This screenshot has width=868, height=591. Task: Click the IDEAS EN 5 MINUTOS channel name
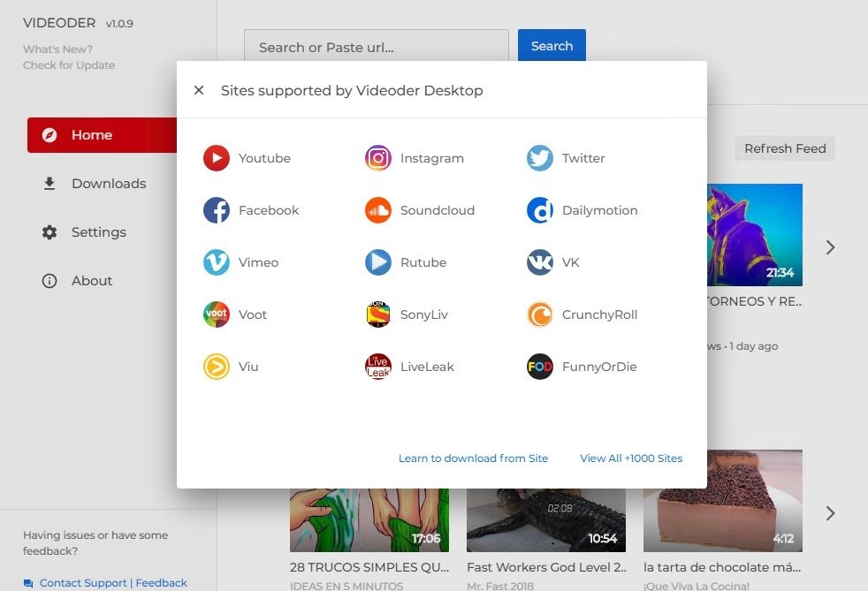[346, 586]
